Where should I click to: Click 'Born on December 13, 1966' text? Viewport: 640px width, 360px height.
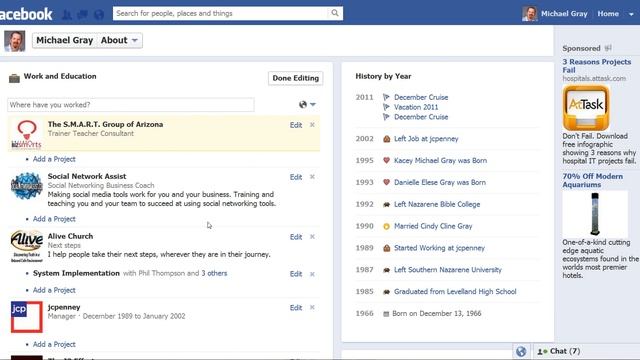pyautogui.click(x=437, y=313)
